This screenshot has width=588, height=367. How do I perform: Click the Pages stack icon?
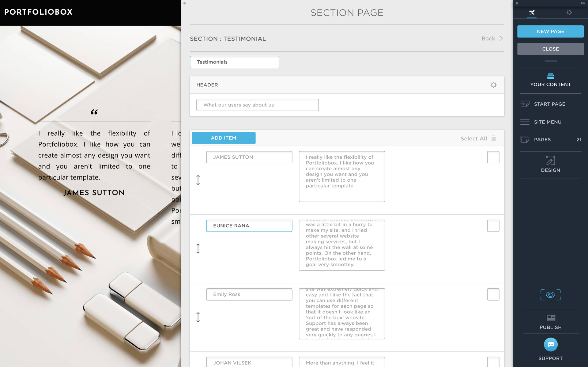click(525, 139)
